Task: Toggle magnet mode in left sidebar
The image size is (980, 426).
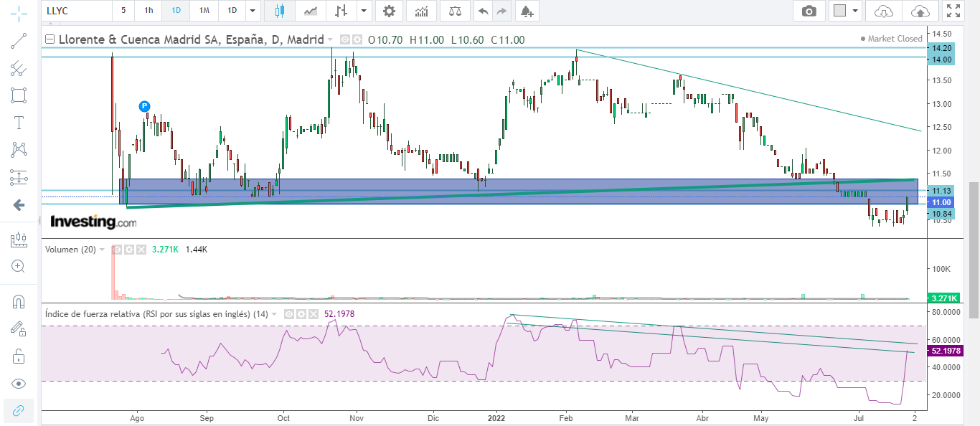Action: pyautogui.click(x=19, y=302)
